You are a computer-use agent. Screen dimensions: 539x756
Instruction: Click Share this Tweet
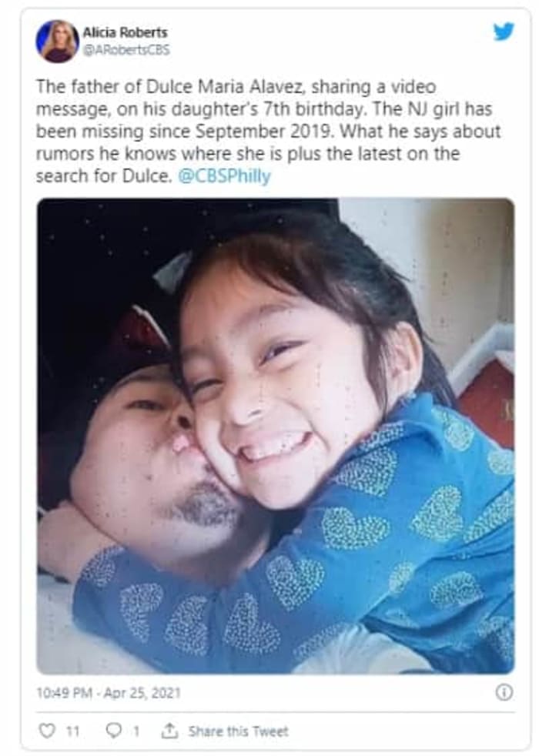[x=238, y=731]
